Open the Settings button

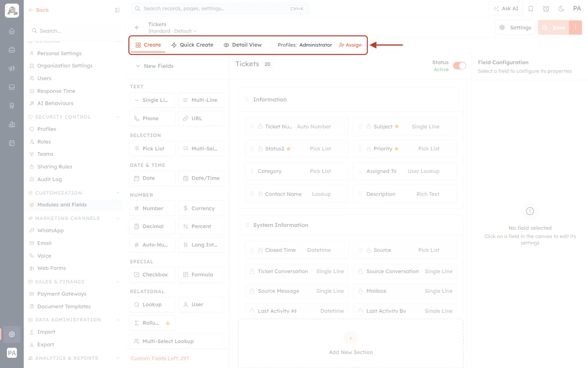[515, 27]
